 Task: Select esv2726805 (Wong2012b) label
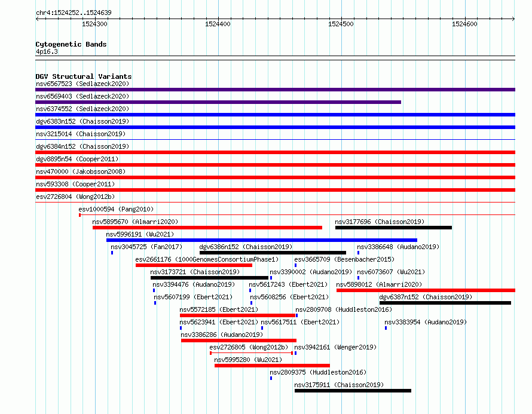(x=249, y=347)
